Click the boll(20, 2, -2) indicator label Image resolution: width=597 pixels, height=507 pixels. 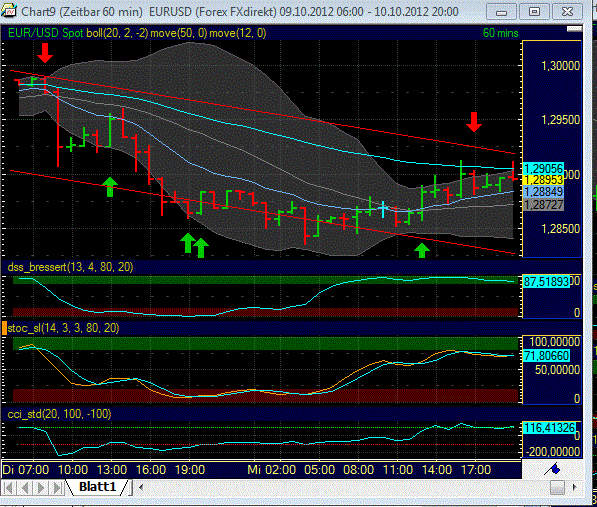(x=117, y=33)
